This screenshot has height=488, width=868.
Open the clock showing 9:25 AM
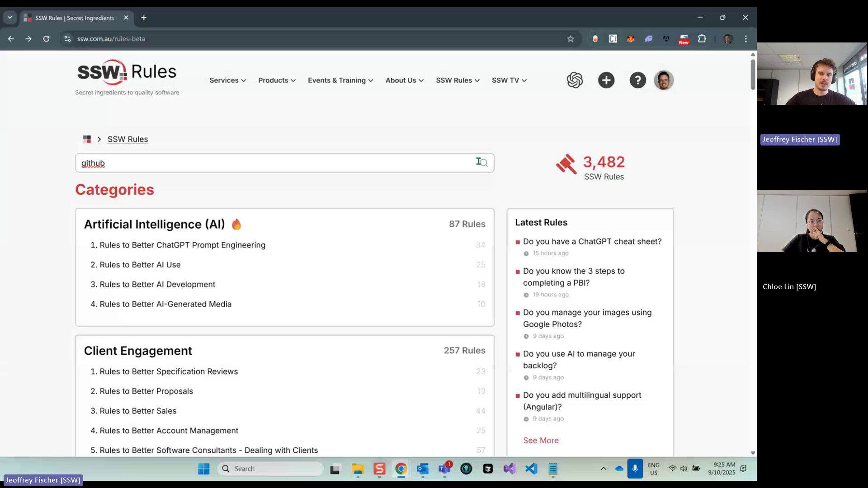[722, 469]
